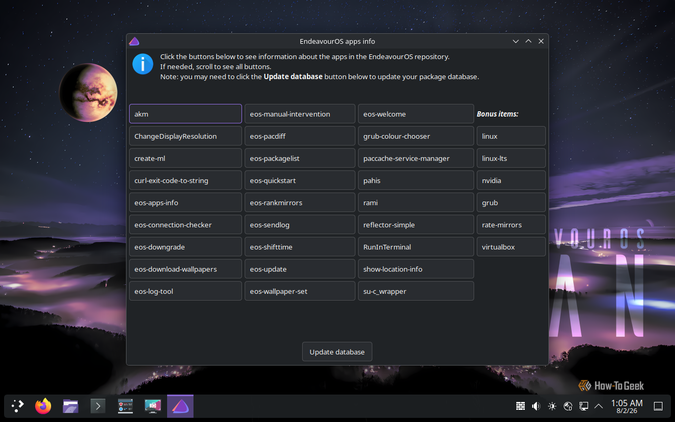Click the computer monitor tray icon
This screenshot has height=422, width=675.
(583, 406)
